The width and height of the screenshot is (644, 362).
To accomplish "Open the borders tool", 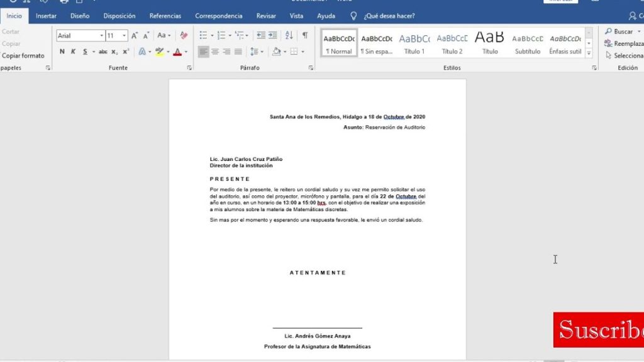I will click(x=294, y=52).
